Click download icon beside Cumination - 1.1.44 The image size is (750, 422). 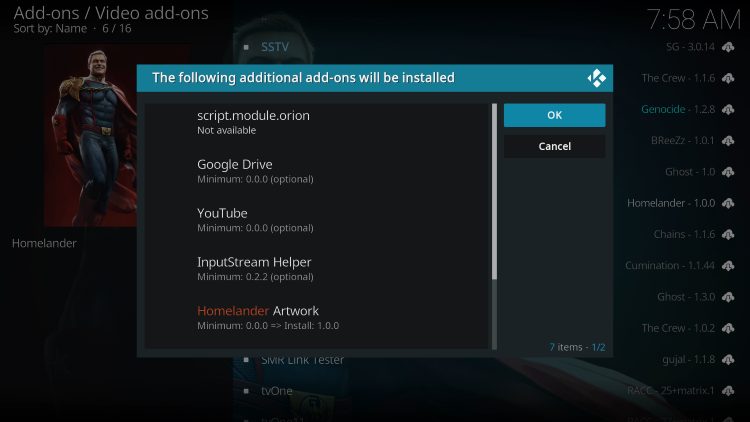[x=728, y=266]
